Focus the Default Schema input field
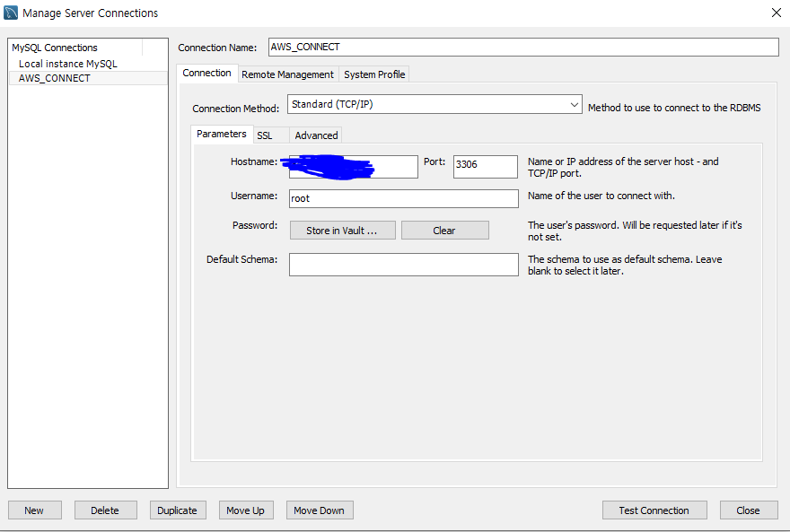This screenshot has width=790, height=532. [404, 265]
